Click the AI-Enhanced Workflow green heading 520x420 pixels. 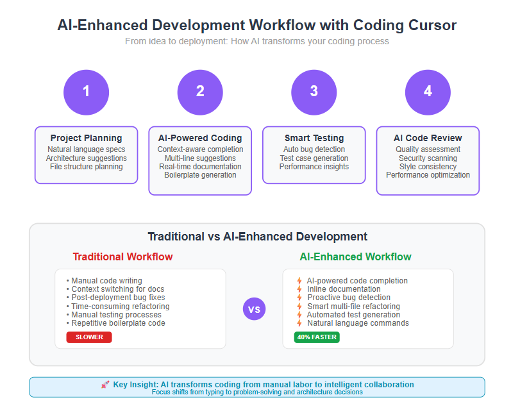[x=355, y=256]
